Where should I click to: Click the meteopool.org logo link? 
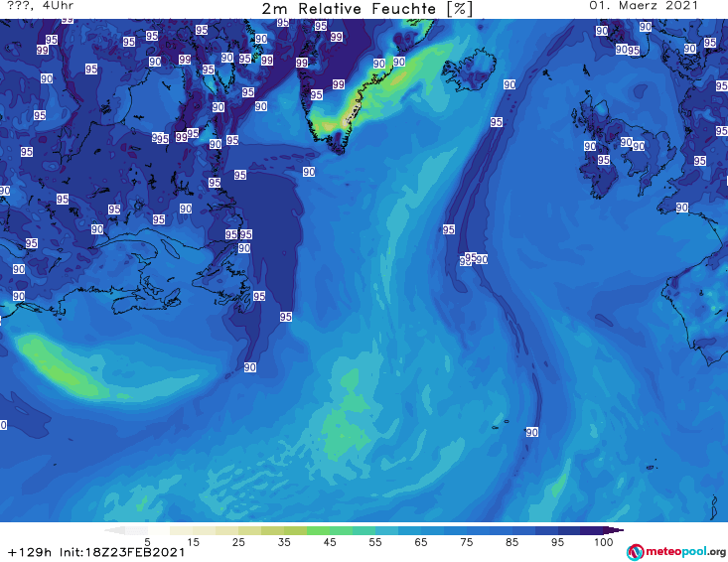click(x=676, y=552)
